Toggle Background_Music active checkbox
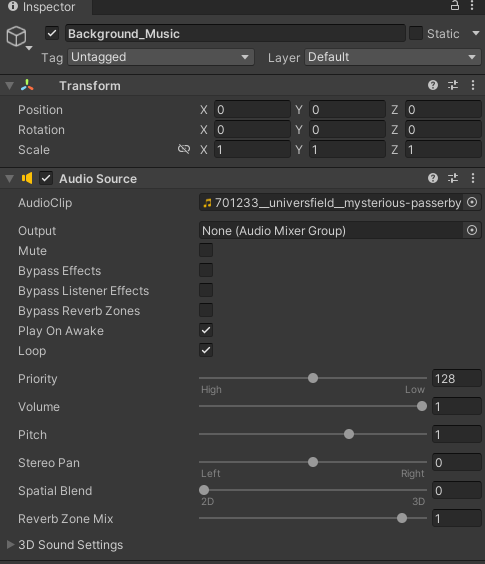 click(x=52, y=33)
